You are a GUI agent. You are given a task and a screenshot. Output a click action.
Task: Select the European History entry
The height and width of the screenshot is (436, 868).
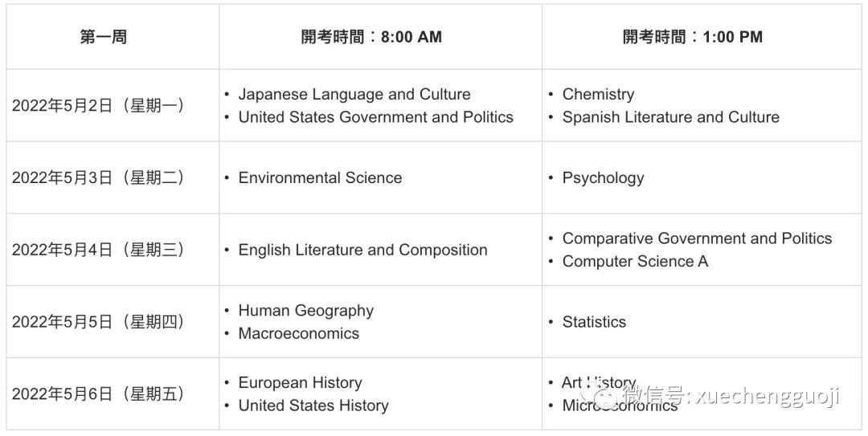tap(300, 383)
